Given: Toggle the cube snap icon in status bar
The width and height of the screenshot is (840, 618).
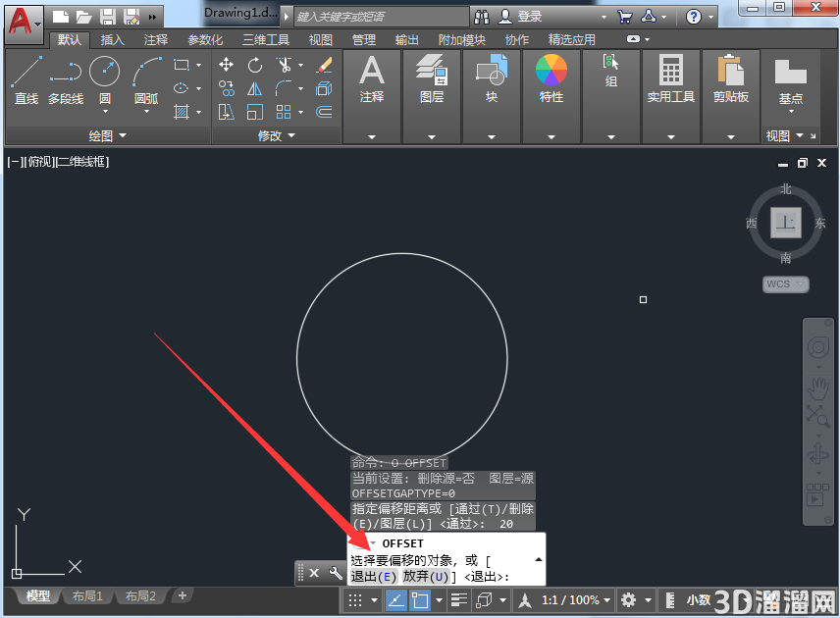Looking at the screenshot, I should point(484,600).
